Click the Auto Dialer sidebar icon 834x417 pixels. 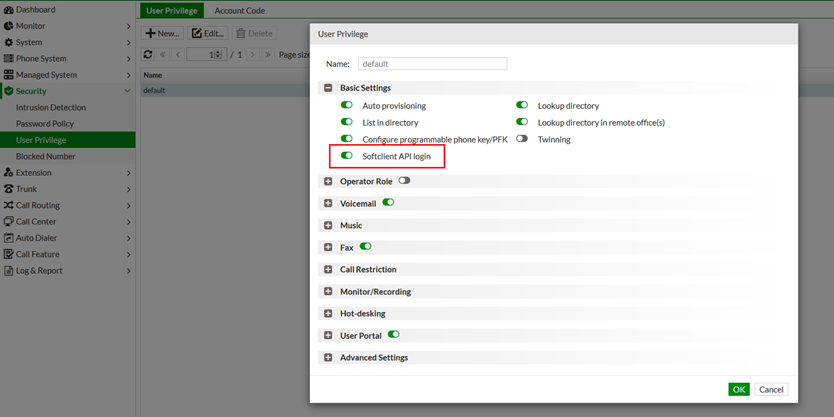(x=8, y=238)
